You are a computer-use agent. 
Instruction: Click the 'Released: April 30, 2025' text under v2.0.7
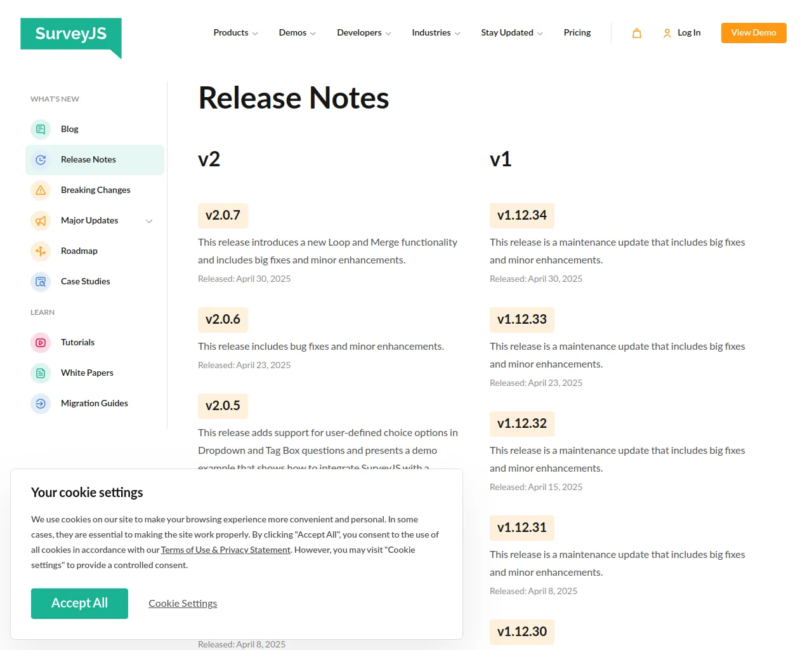click(244, 279)
